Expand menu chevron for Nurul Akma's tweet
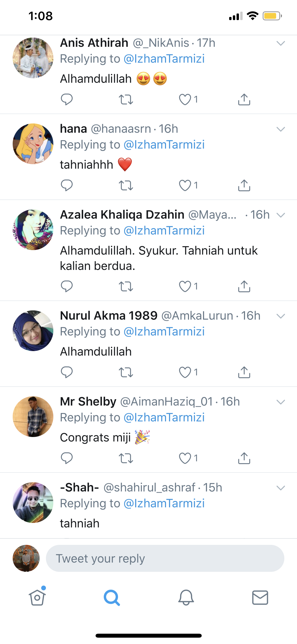This screenshot has height=644, width=297. pyautogui.click(x=280, y=316)
